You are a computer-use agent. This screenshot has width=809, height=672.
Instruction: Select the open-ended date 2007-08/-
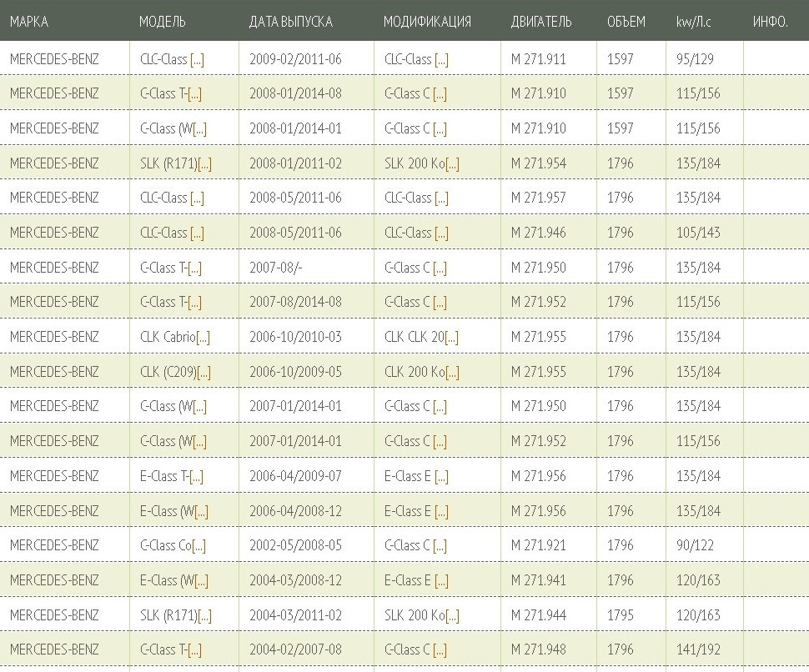tap(276, 268)
